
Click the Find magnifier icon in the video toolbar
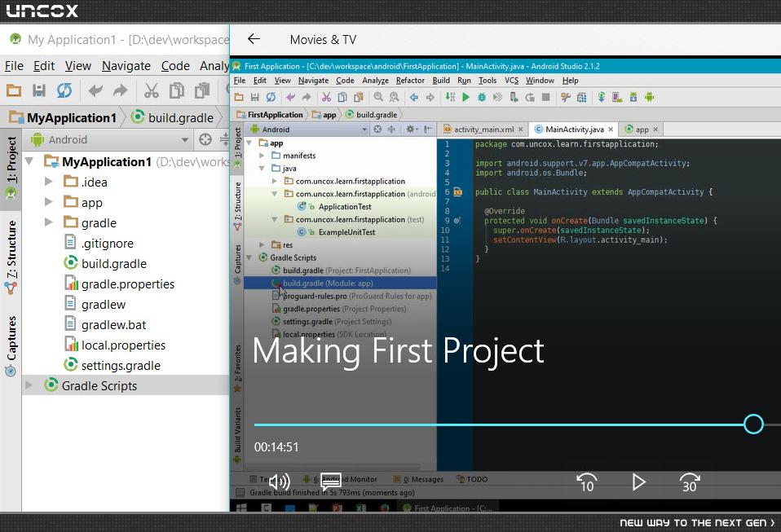click(x=378, y=97)
